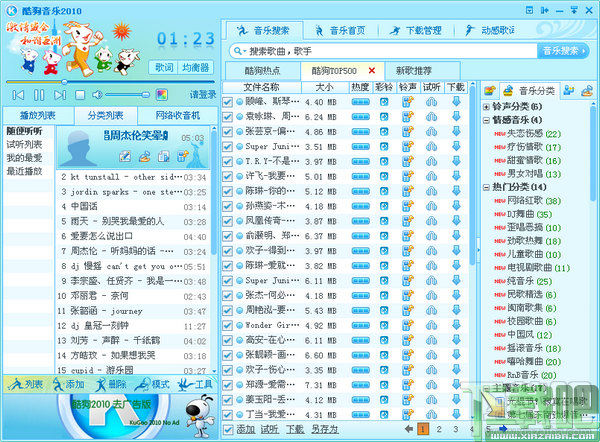Mute sound via the speaker icon
This screenshot has width=600, height=442.
click(97, 95)
